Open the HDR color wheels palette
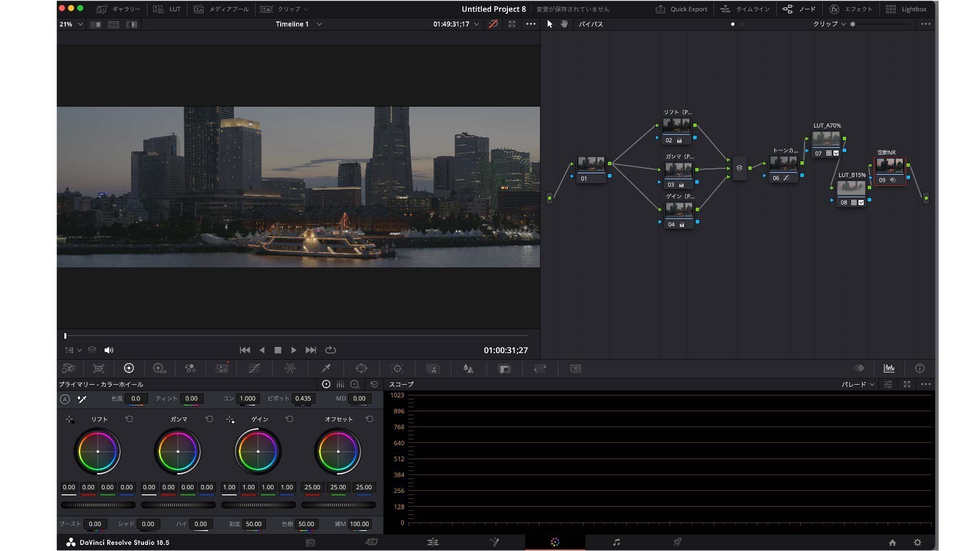This screenshot has width=980, height=551. tap(159, 368)
